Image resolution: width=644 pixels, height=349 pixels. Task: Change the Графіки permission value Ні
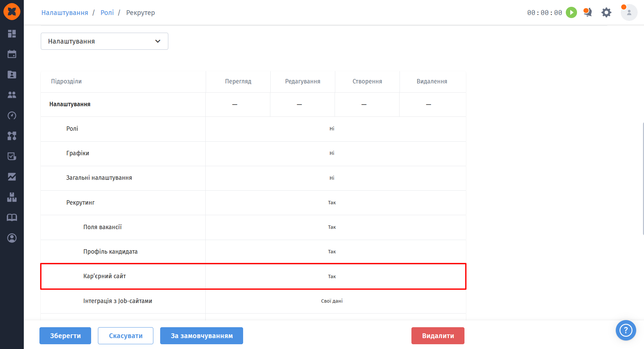click(x=332, y=153)
